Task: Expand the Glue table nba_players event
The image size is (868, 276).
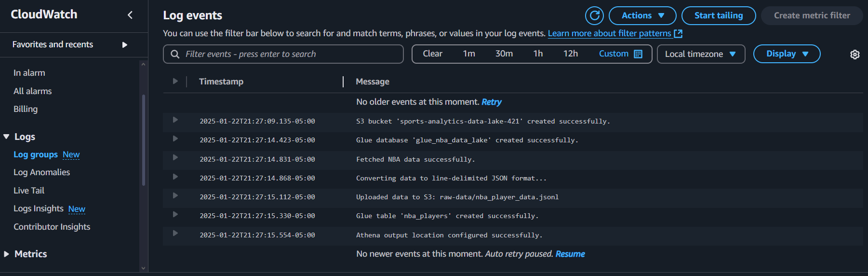Action: (175, 214)
